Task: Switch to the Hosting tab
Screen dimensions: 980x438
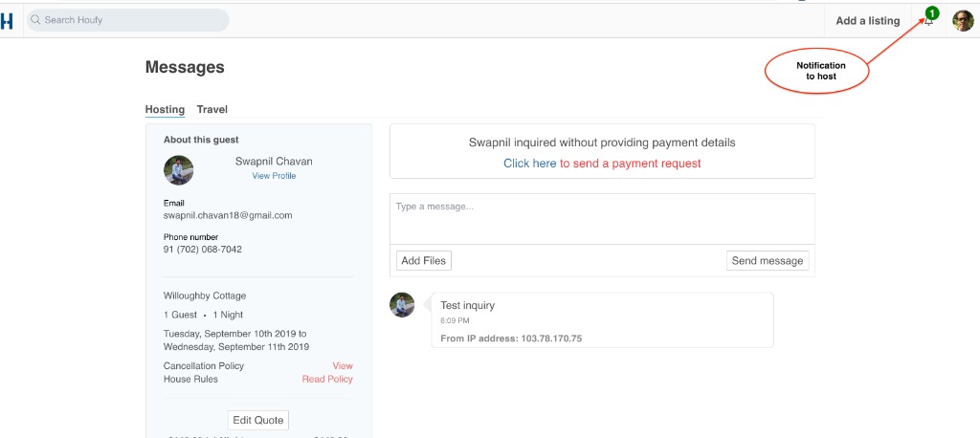Action: pos(165,109)
